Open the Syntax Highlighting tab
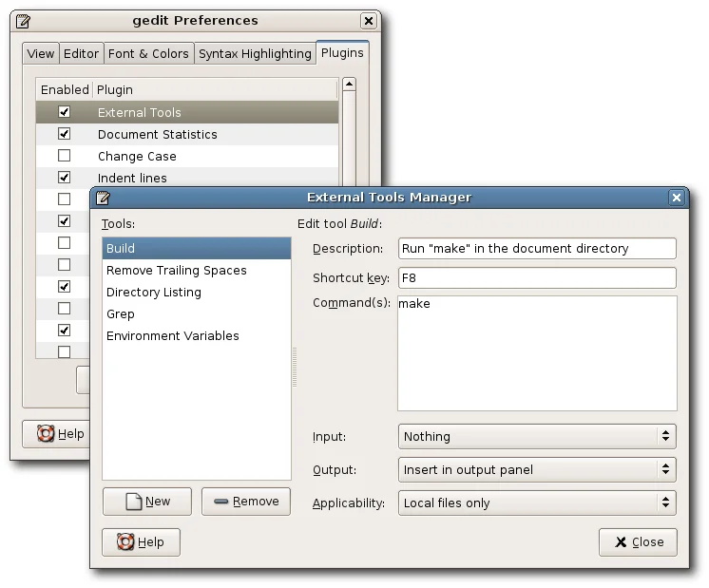This screenshot has height=588, width=709. point(255,54)
